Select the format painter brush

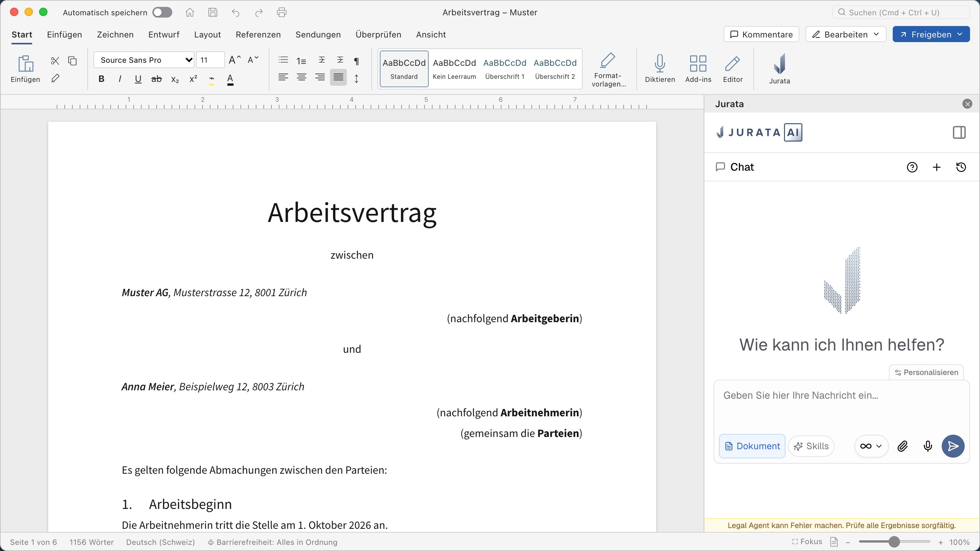point(55,78)
